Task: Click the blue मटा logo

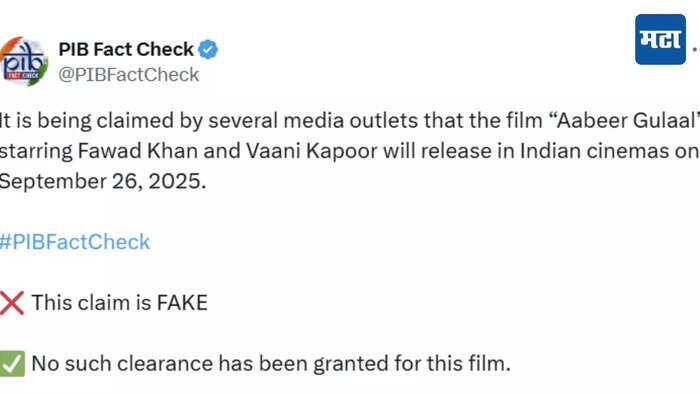Action: pyautogui.click(x=660, y=39)
